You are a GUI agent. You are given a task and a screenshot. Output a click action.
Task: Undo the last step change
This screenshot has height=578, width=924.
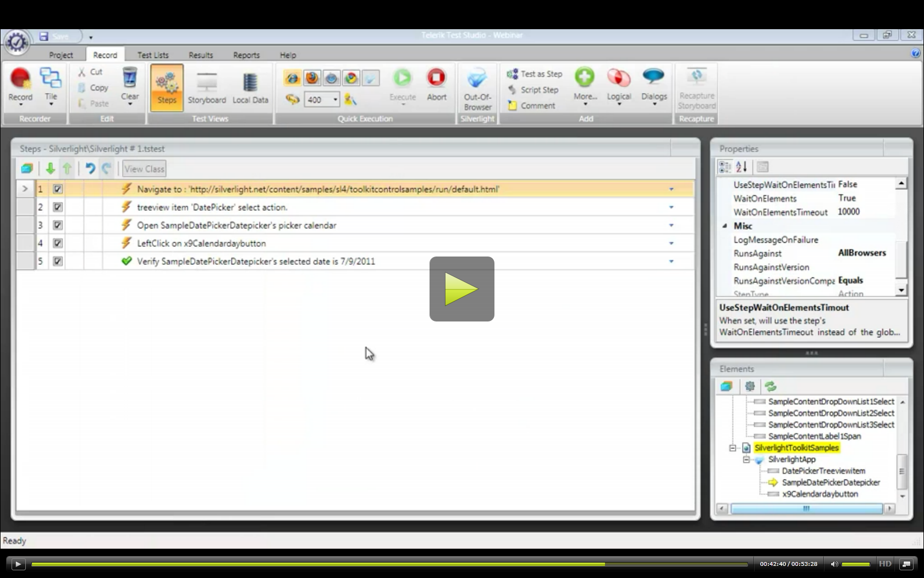[x=90, y=169]
